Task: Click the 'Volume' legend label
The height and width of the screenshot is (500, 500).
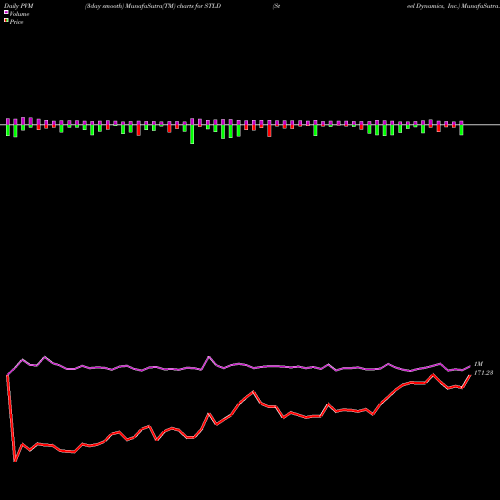Action: pos(19,14)
